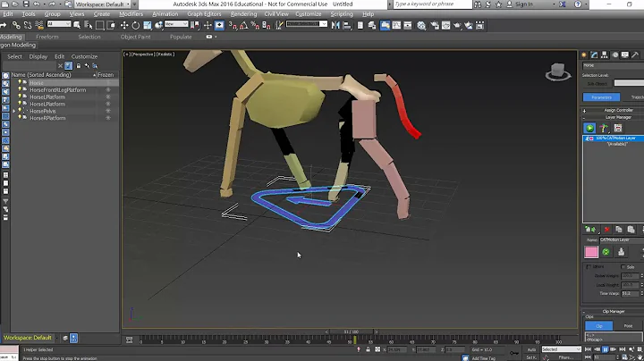The width and height of the screenshot is (644, 361).
Task: Open scene explorer Customize menu
Action: click(84, 56)
